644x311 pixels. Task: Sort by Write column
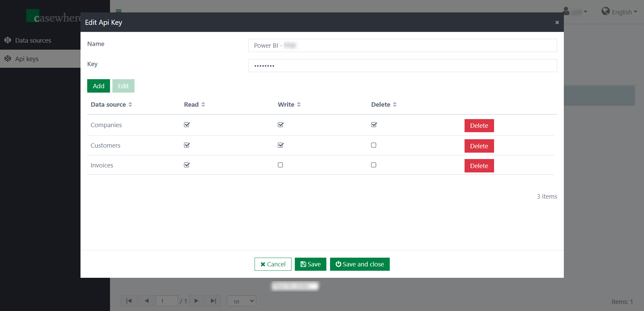pyautogui.click(x=289, y=104)
